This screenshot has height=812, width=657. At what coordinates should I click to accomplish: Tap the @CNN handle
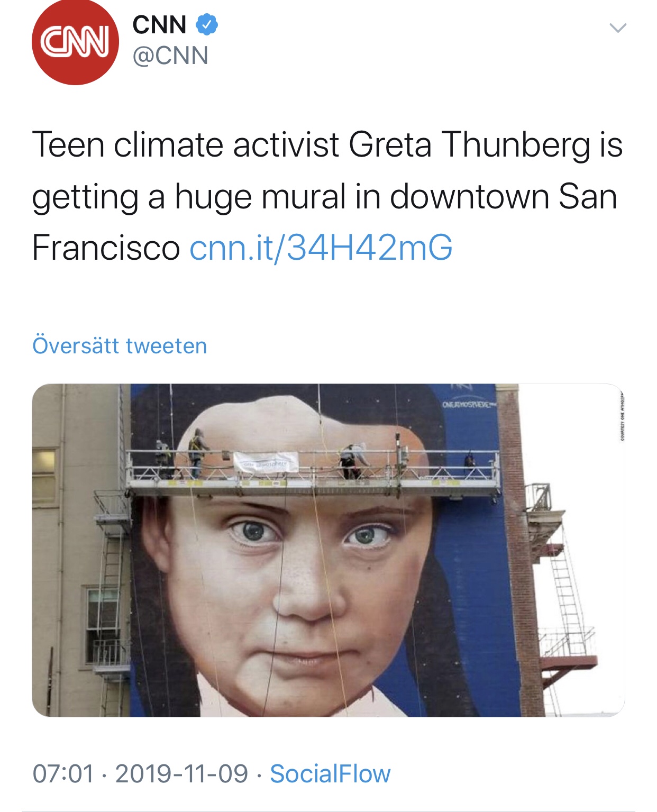(170, 56)
